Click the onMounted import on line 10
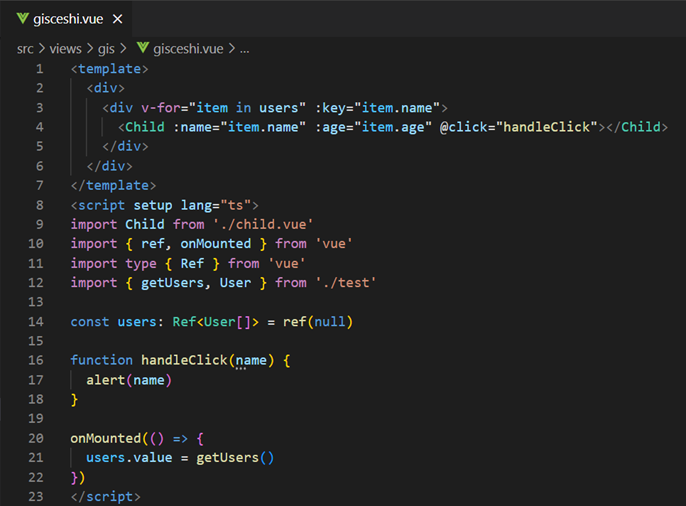 click(228, 244)
